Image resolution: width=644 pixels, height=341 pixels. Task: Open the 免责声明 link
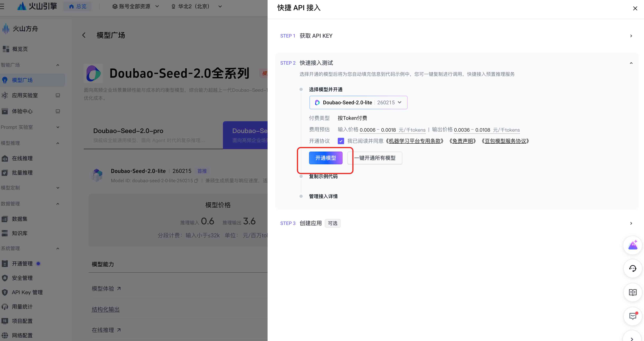462,141
